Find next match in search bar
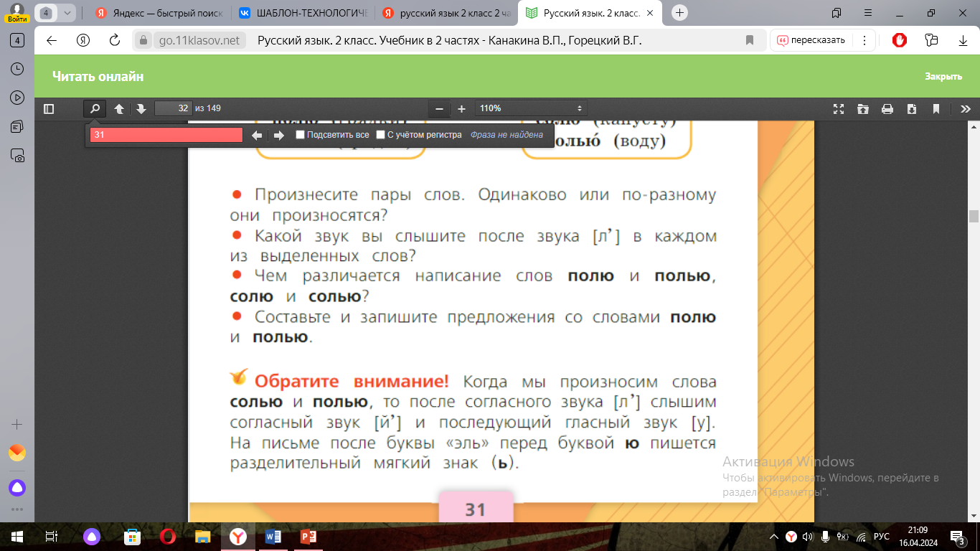 coord(278,135)
